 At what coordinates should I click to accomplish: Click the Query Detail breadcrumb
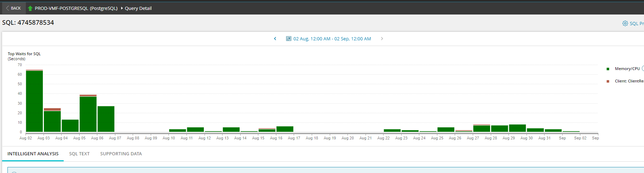[138, 8]
